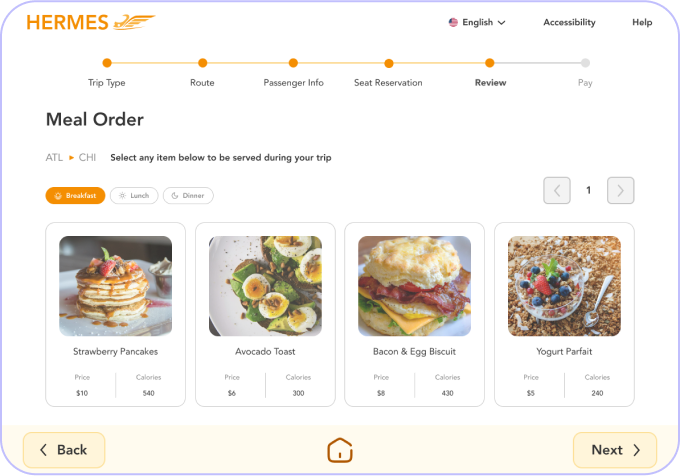Switch to the Lunch meal filter

coord(134,196)
